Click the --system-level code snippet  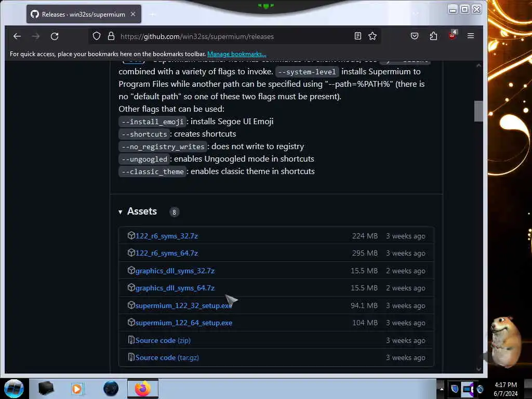click(307, 72)
